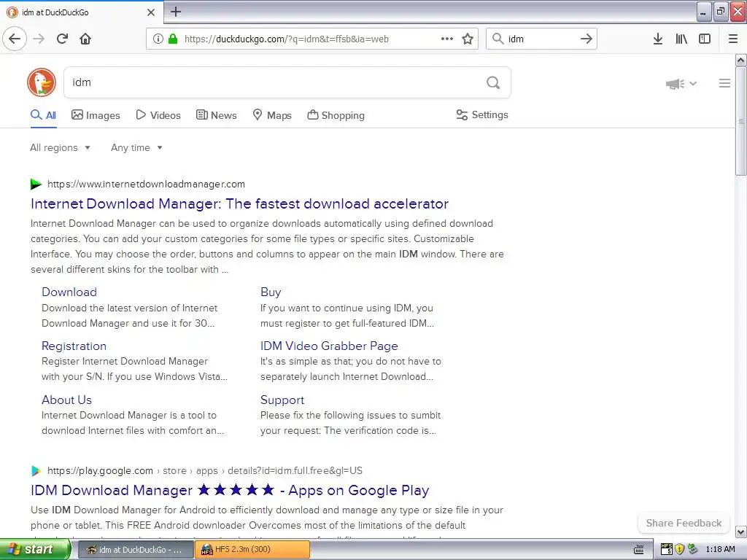The image size is (747, 560).
Task: Select idm at DuckDuckGo taskbar button
Action: pyautogui.click(x=135, y=550)
